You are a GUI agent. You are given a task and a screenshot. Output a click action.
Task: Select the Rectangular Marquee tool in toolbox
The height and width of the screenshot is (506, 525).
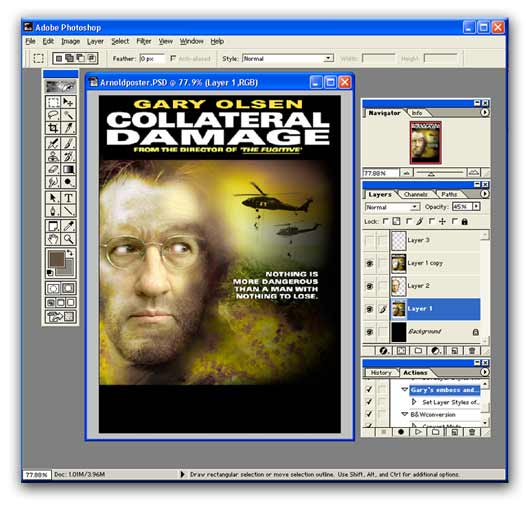tap(53, 102)
